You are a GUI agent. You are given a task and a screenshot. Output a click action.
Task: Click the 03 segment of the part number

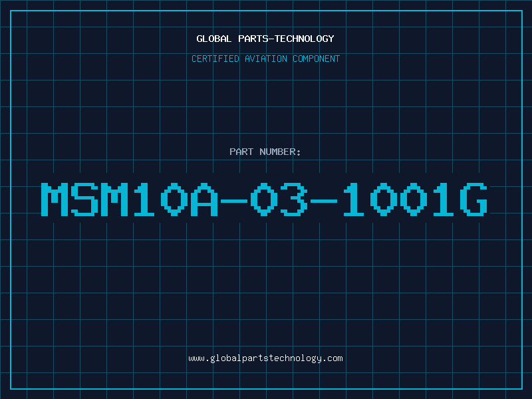[279, 199]
